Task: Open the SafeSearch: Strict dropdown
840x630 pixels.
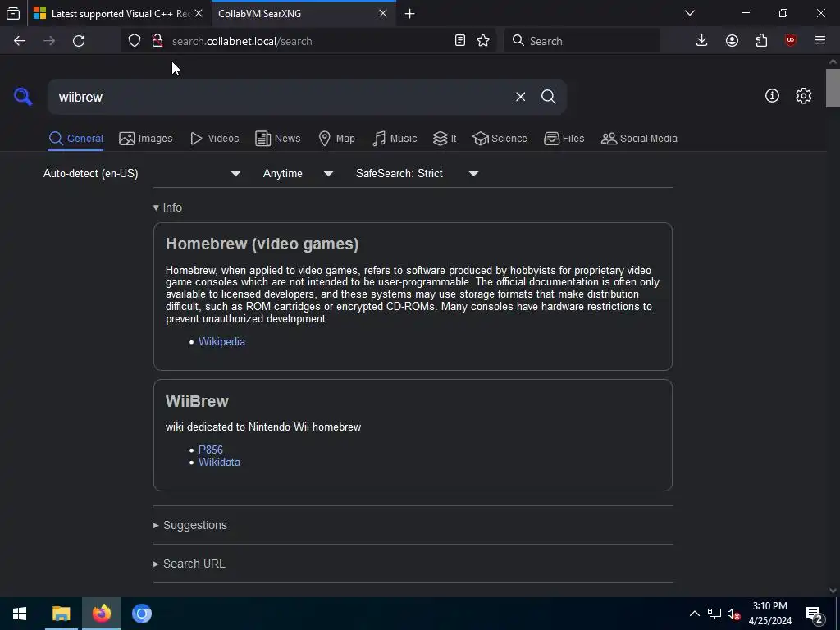Action: 418,174
